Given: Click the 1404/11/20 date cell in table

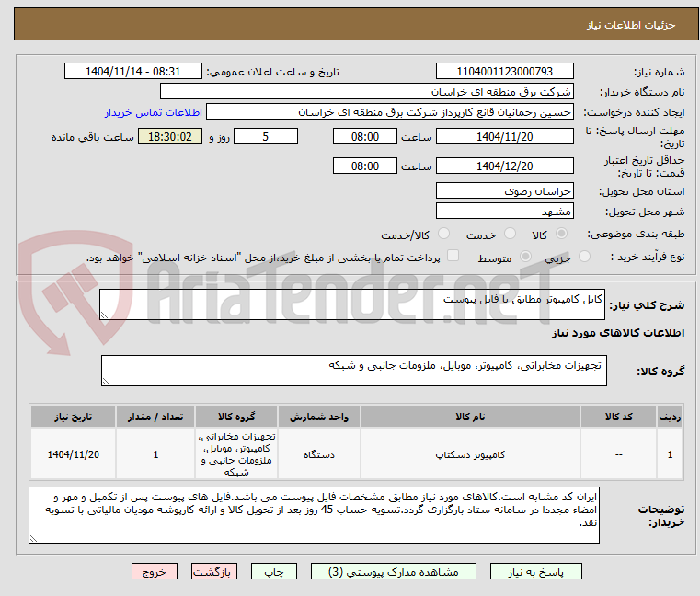Looking at the screenshot, I should 74,454.
